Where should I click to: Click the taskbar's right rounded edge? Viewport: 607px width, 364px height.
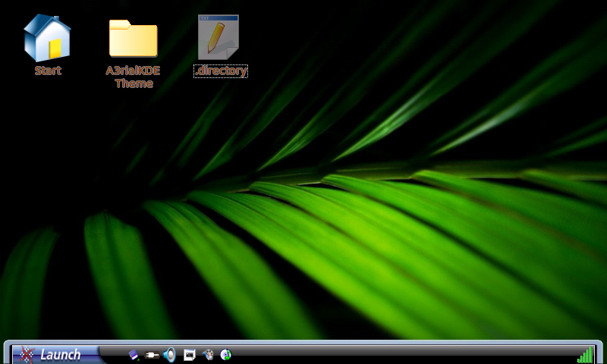click(600, 354)
